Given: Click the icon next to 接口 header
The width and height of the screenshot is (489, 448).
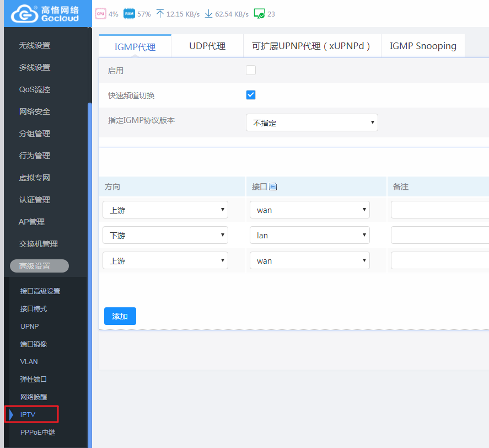Looking at the screenshot, I should [273, 186].
